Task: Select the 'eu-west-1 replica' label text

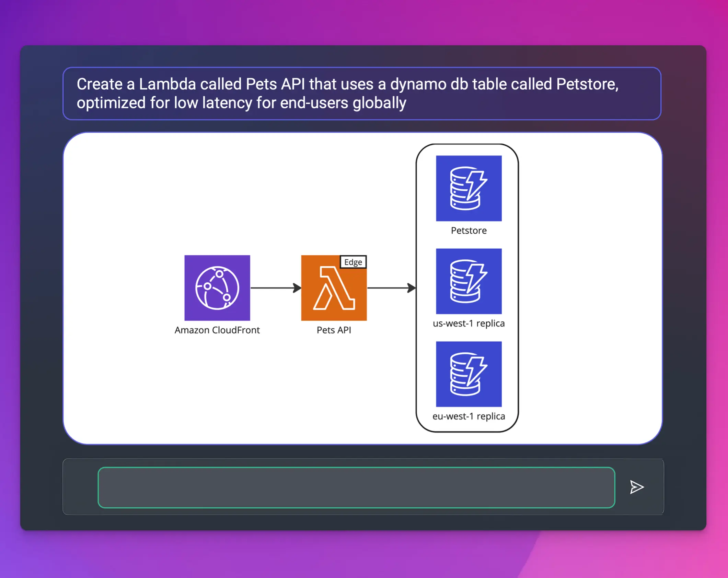Action: 468,416
